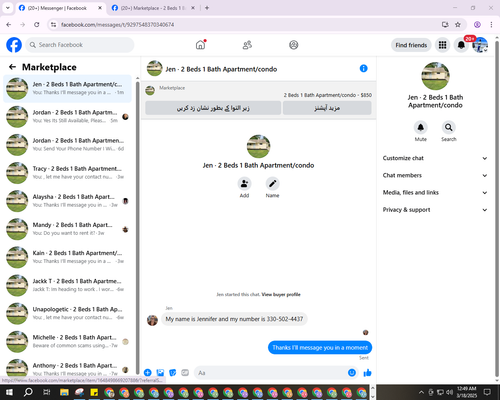The height and width of the screenshot is (400, 500).
Task: Open the Kain conversation
Action: [x=67, y=257]
